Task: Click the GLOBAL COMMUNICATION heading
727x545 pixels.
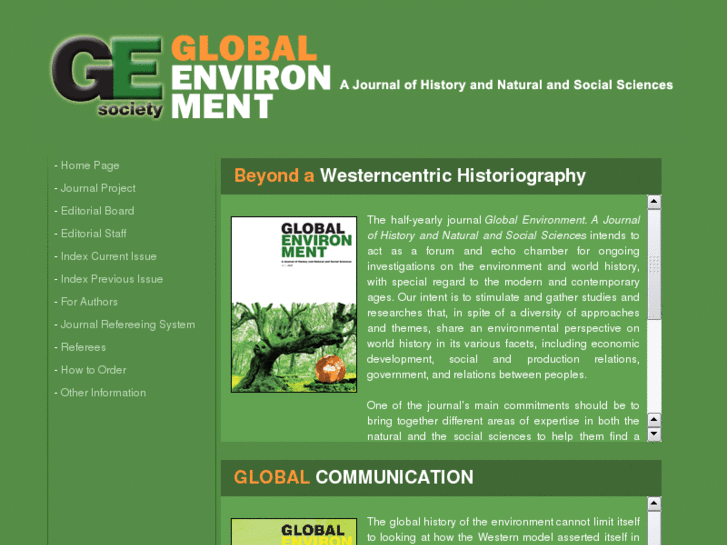Action: click(x=353, y=477)
